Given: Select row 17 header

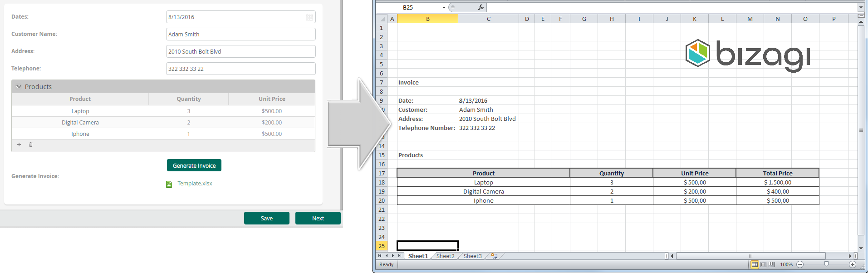Looking at the screenshot, I should (382, 173).
